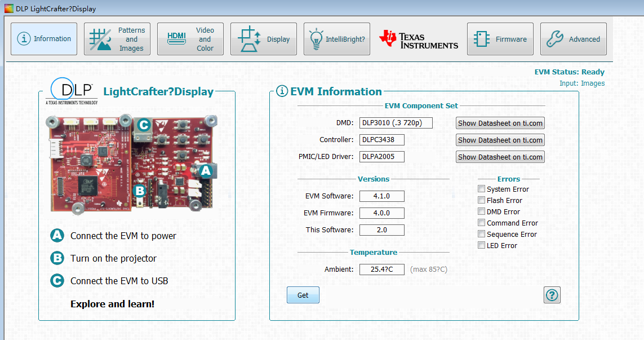Viewport: 644px width, 340px height.
Task: Click the Controller field showing DLPC3438
Action: (x=382, y=140)
